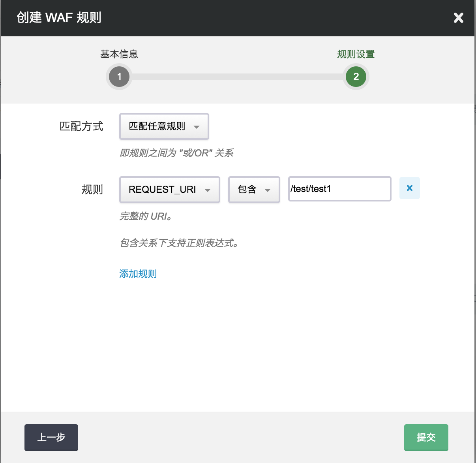Focus the /test/test1 value input field
Viewport: 476px width, 463px height.
[x=339, y=189]
